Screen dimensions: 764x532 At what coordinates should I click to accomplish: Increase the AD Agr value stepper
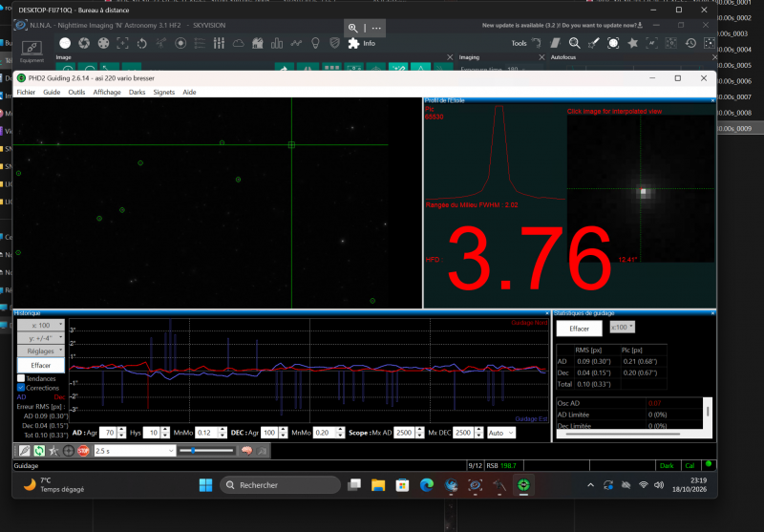click(x=122, y=430)
